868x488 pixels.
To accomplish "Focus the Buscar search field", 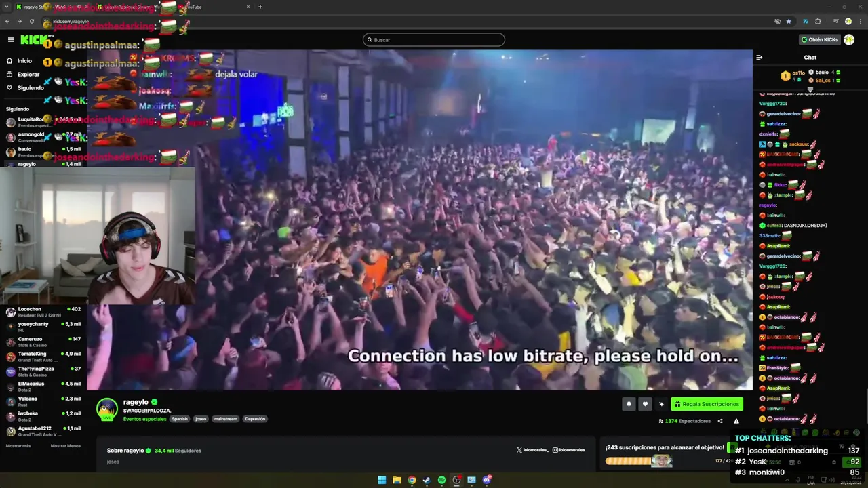I will (x=434, y=40).
